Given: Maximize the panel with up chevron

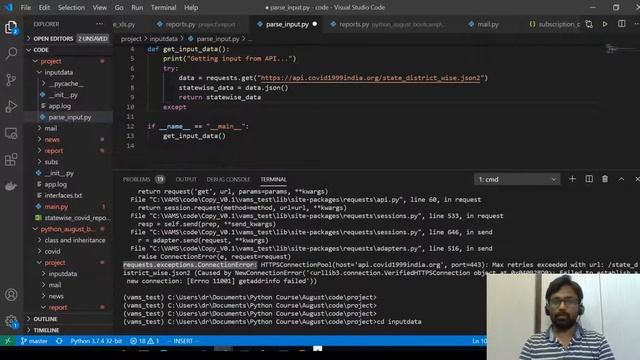Looking at the screenshot, I should coord(621,179).
